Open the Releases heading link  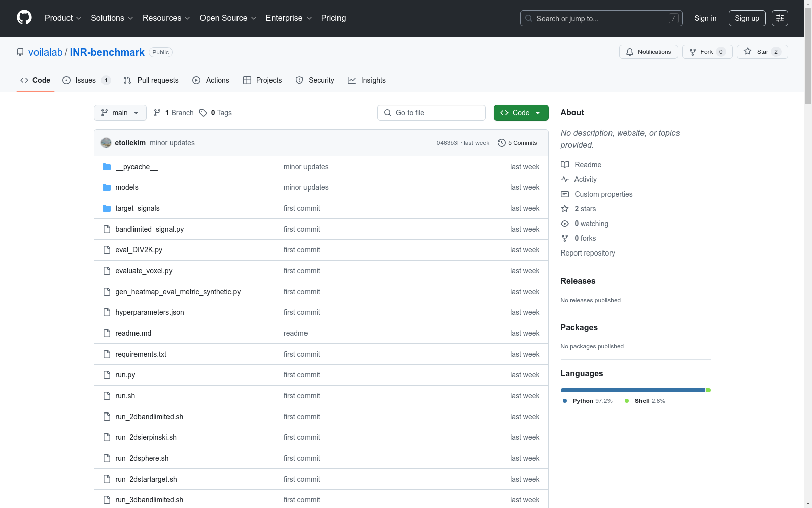[578, 281]
